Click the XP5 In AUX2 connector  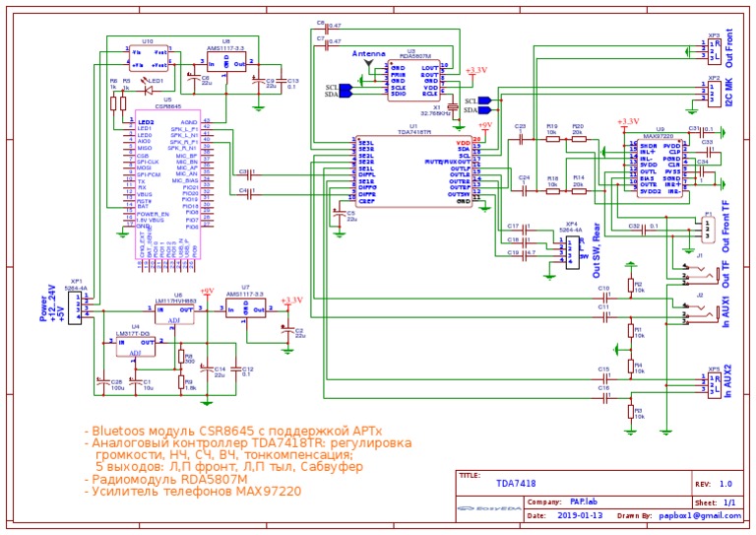coord(715,386)
